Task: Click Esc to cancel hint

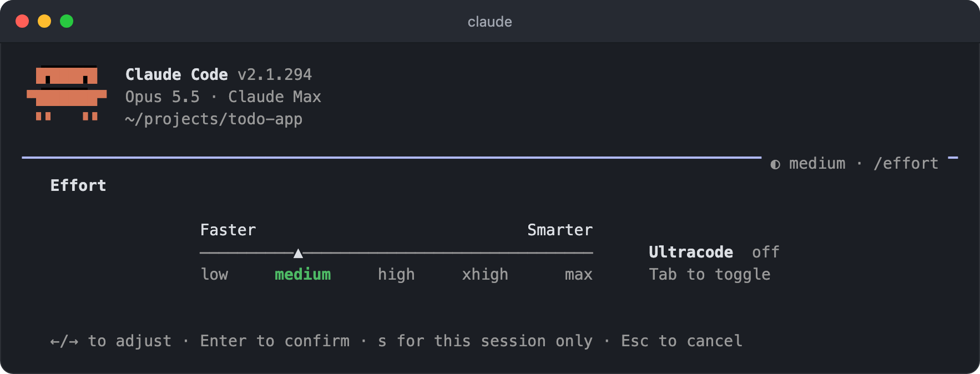Action: [681, 341]
